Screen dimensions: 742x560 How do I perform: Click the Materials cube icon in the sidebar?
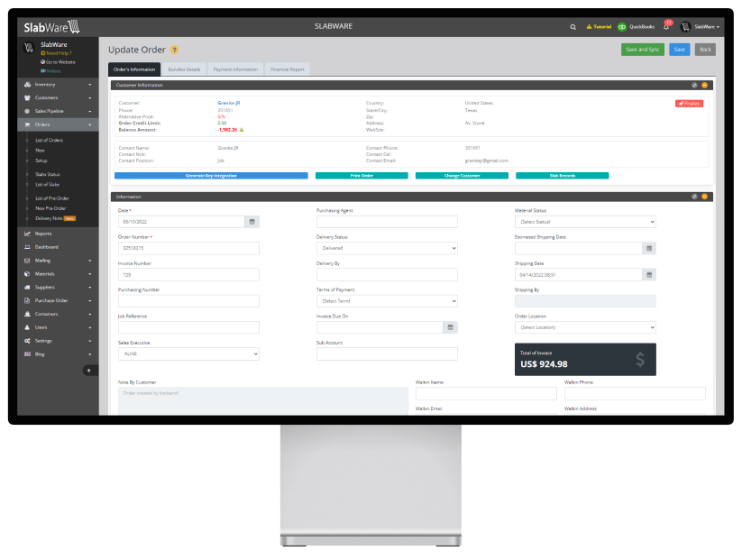point(27,274)
